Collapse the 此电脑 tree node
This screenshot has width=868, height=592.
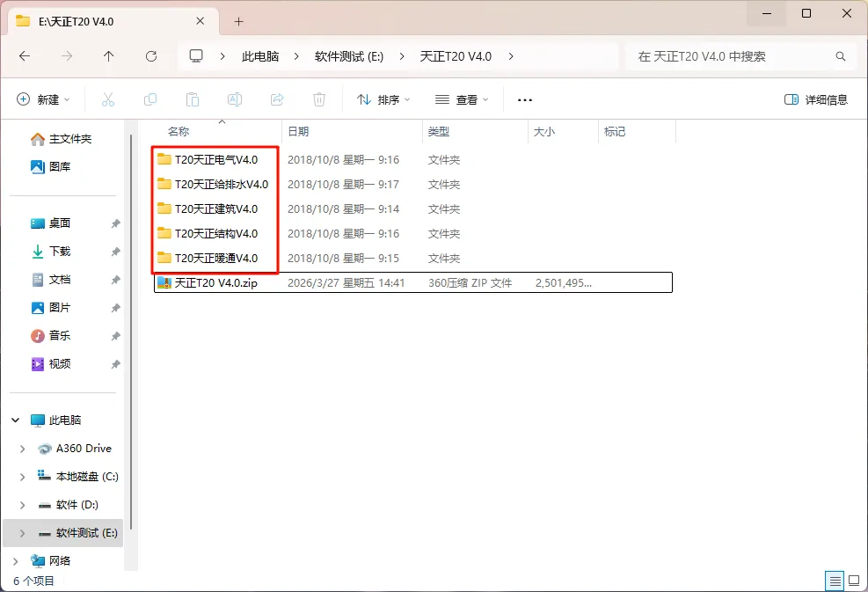pos(16,420)
